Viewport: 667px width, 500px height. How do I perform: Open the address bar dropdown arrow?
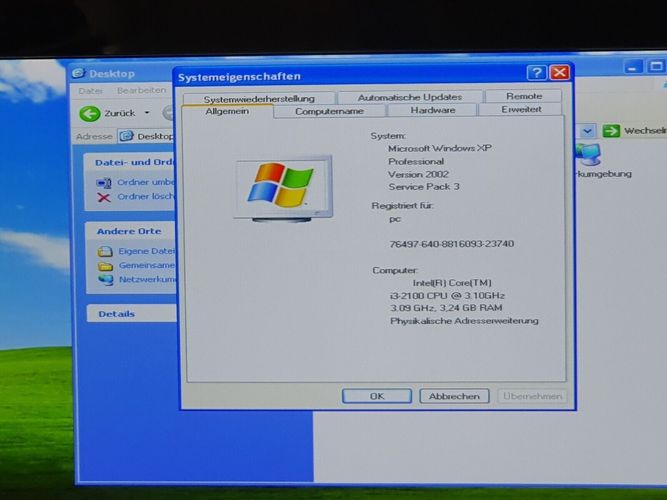tap(587, 131)
